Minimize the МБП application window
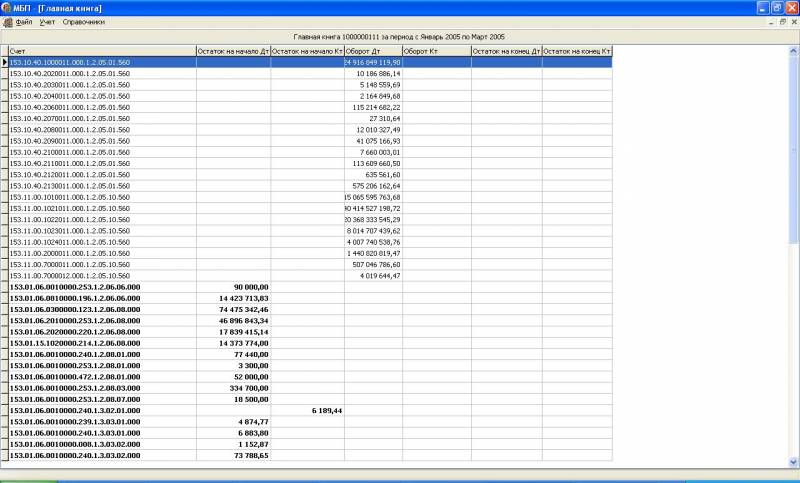This screenshot has height=483, width=800. point(763,8)
